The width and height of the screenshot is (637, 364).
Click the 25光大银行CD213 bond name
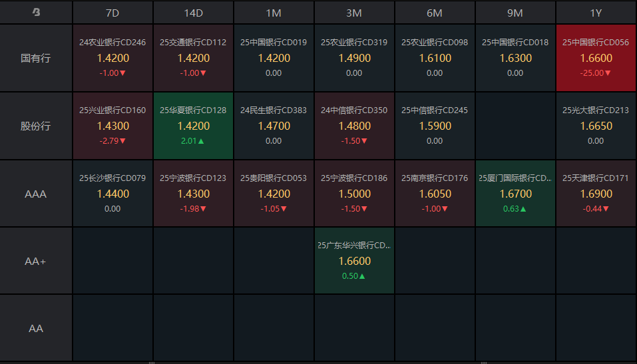(x=596, y=110)
